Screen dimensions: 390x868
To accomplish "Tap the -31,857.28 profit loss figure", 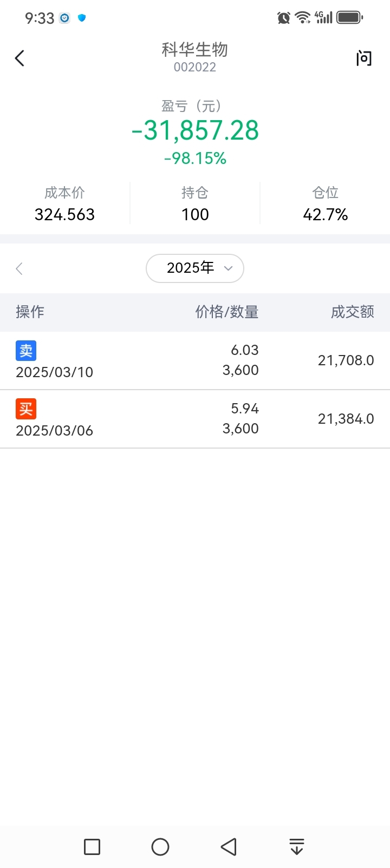I will [x=195, y=130].
